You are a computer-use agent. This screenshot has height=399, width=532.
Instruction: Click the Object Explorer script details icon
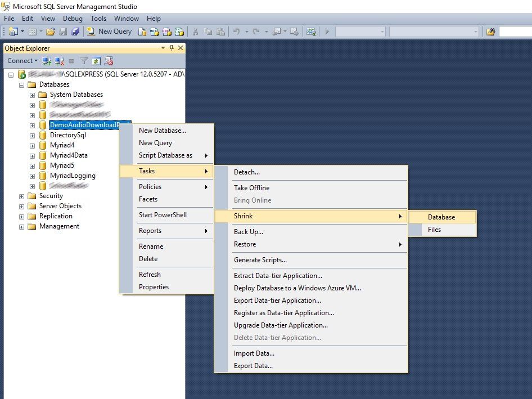click(x=109, y=61)
